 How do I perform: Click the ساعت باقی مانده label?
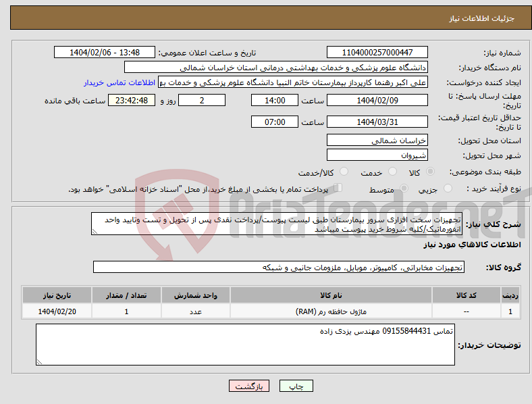[x=75, y=101]
